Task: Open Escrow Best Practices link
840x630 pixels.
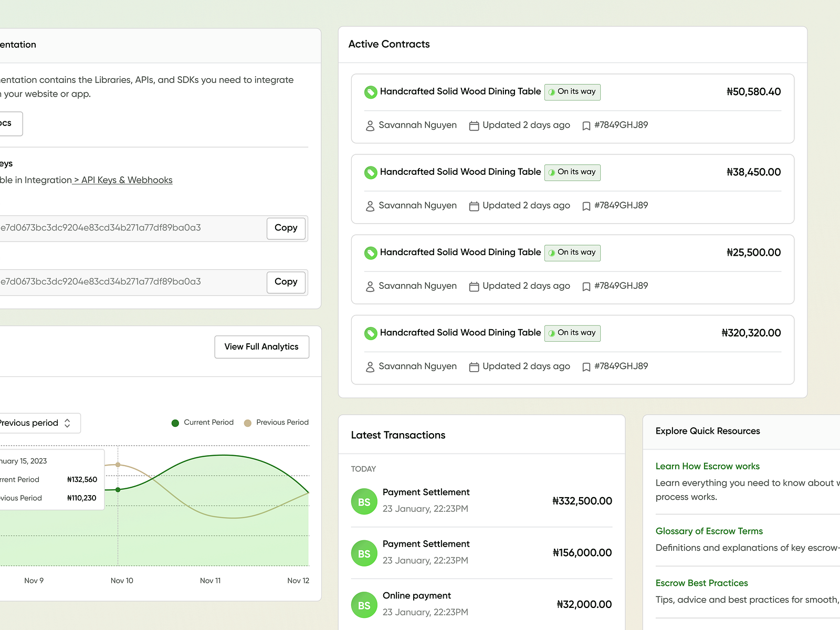Action: [x=701, y=583]
